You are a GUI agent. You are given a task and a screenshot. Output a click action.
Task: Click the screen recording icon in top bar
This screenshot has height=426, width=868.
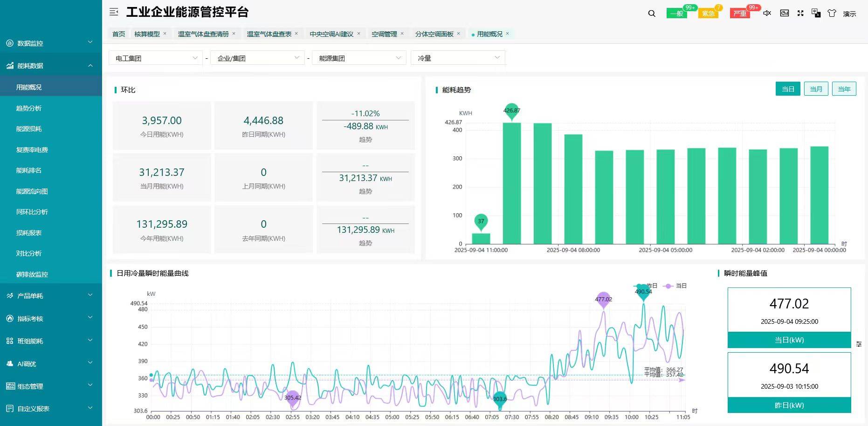click(784, 14)
